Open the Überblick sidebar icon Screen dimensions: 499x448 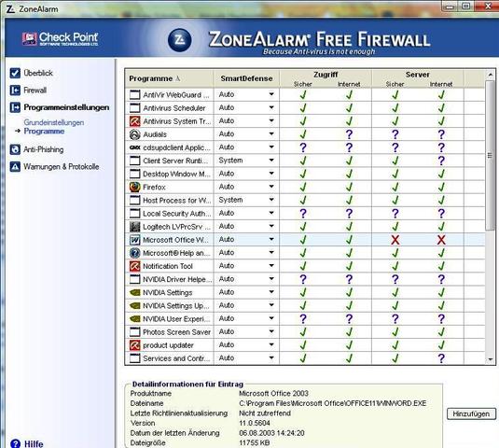15,73
